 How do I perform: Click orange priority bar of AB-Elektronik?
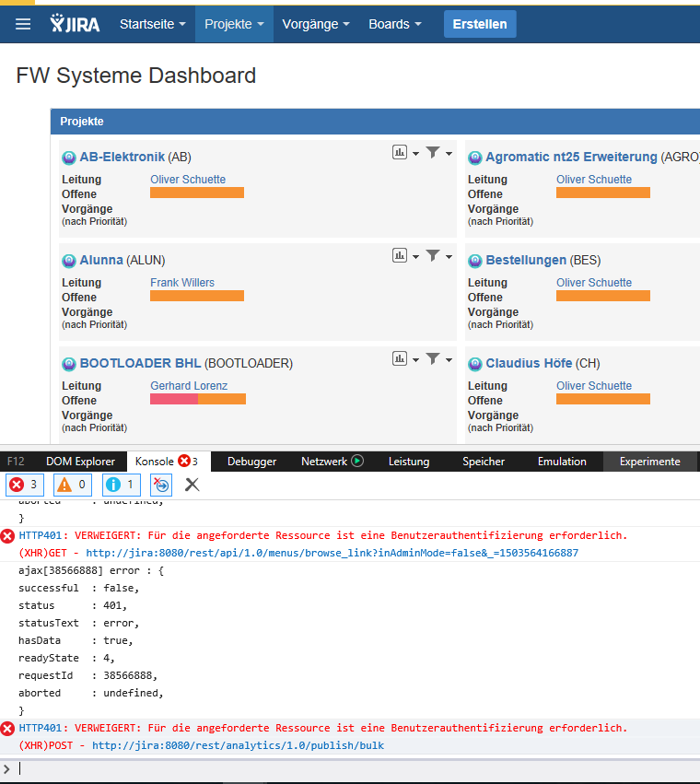197,193
